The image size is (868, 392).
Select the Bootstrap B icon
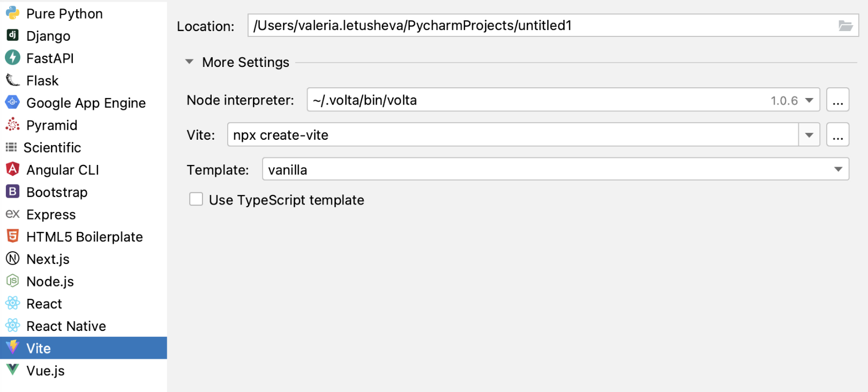coord(12,191)
